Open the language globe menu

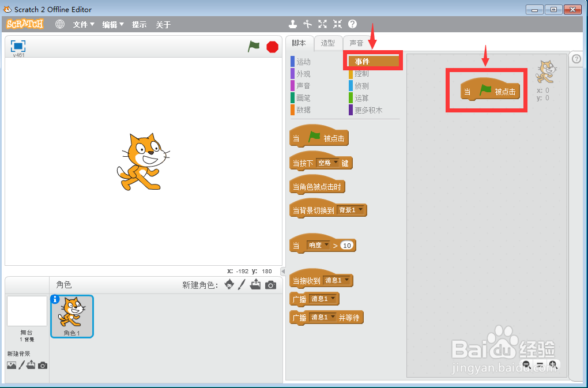click(x=60, y=24)
